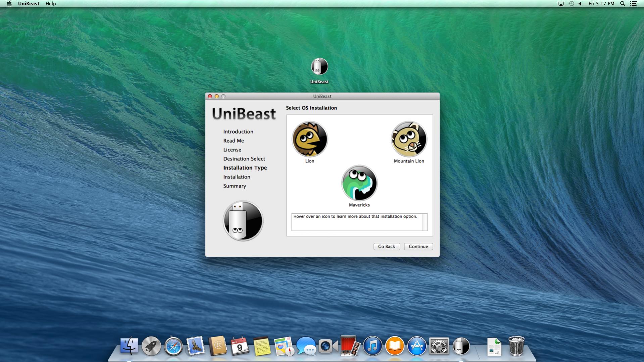Open Finder from the Dock
Screen dimensions: 644x362
click(129, 346)
